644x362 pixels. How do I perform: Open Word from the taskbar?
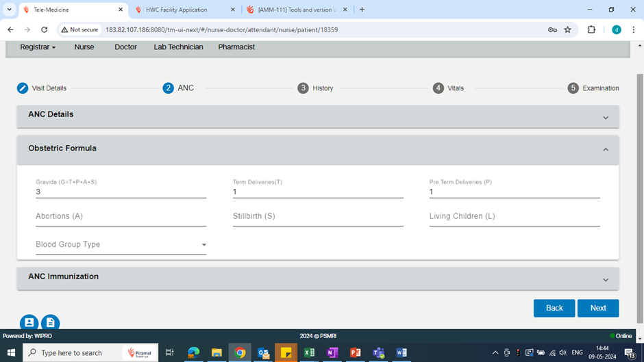[401, 352]
